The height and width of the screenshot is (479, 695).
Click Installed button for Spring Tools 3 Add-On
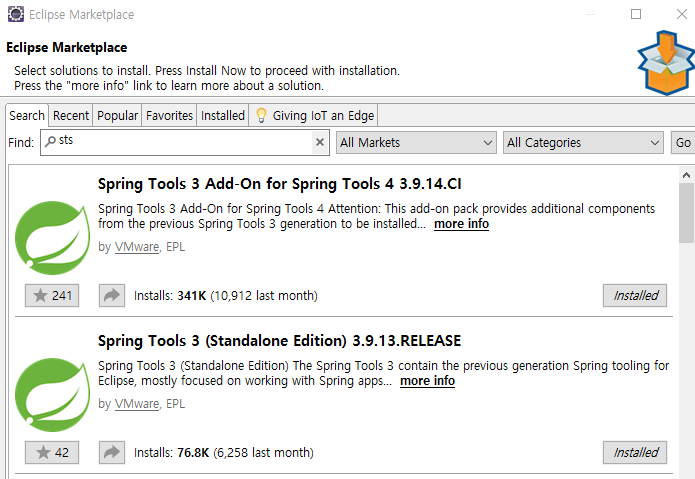[x=635, y=296]
